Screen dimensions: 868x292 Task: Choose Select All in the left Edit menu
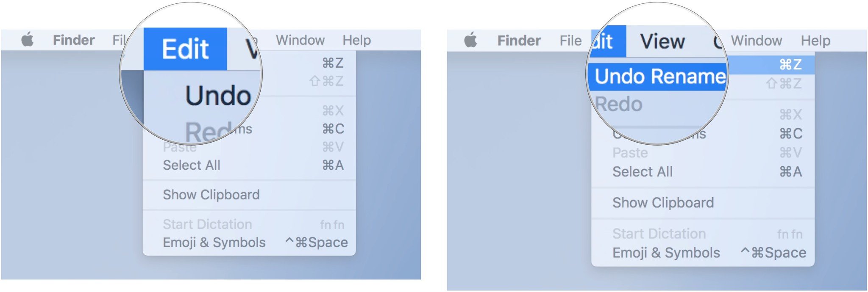tap(192, 165)
